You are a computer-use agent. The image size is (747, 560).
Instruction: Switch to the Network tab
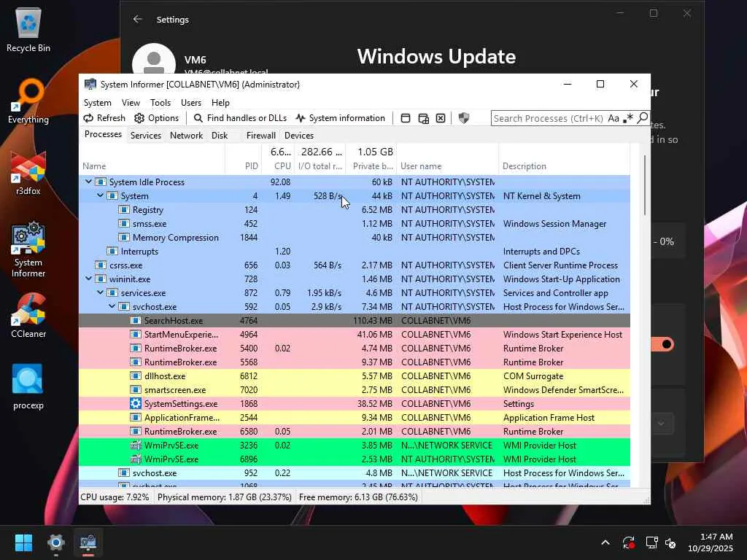tap(186, 135)
